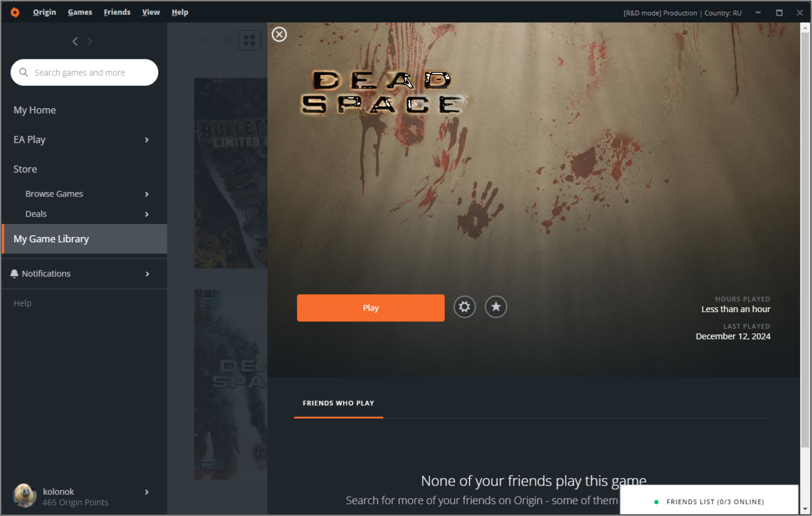Screen dimensions: 812x516
Task: Open game settings gear icon
Action: [x=464, y=307]
